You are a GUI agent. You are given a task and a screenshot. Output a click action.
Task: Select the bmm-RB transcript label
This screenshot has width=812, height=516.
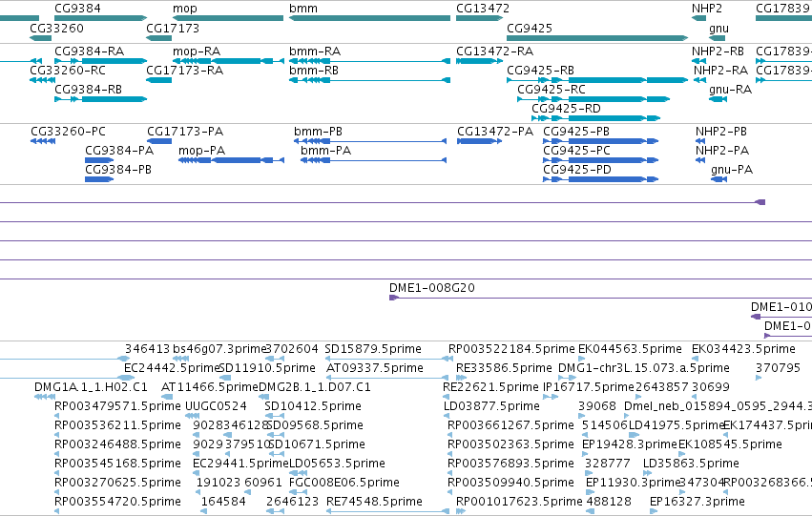click(314, 70)
